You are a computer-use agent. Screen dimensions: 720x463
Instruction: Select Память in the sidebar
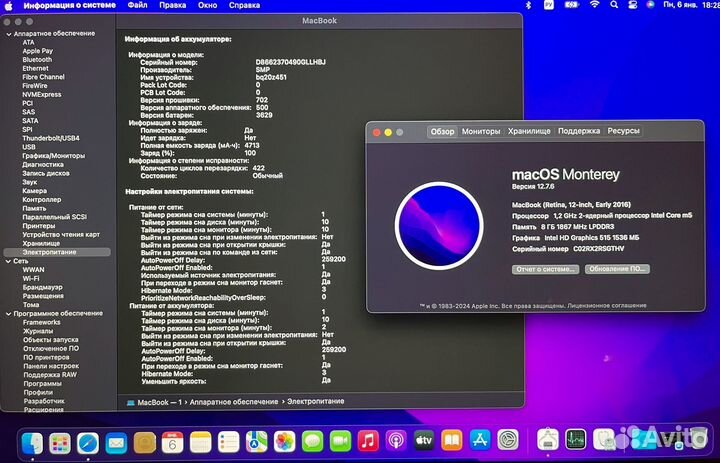(34, 208)
